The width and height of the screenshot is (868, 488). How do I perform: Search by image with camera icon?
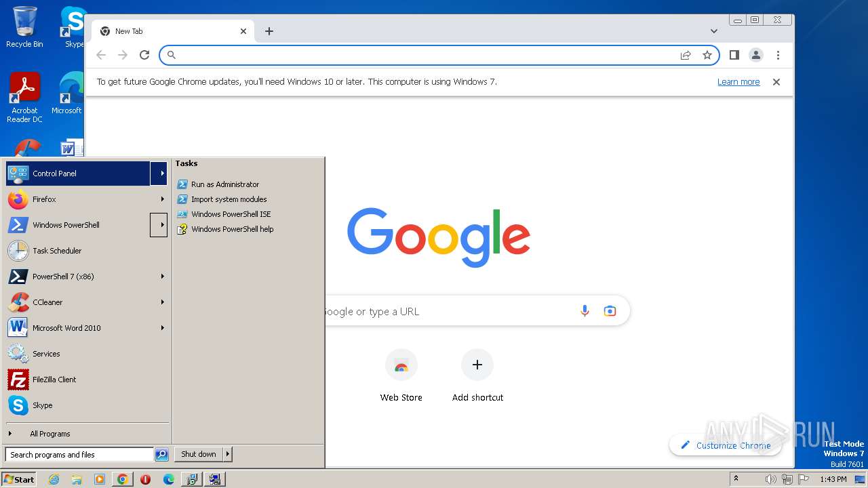[610, 311]
